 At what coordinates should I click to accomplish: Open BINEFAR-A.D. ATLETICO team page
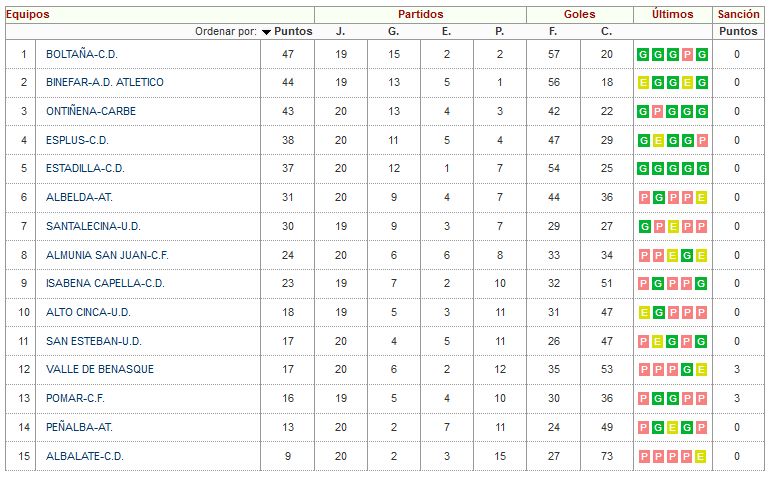pyautogui.click(x=105, y=82)
